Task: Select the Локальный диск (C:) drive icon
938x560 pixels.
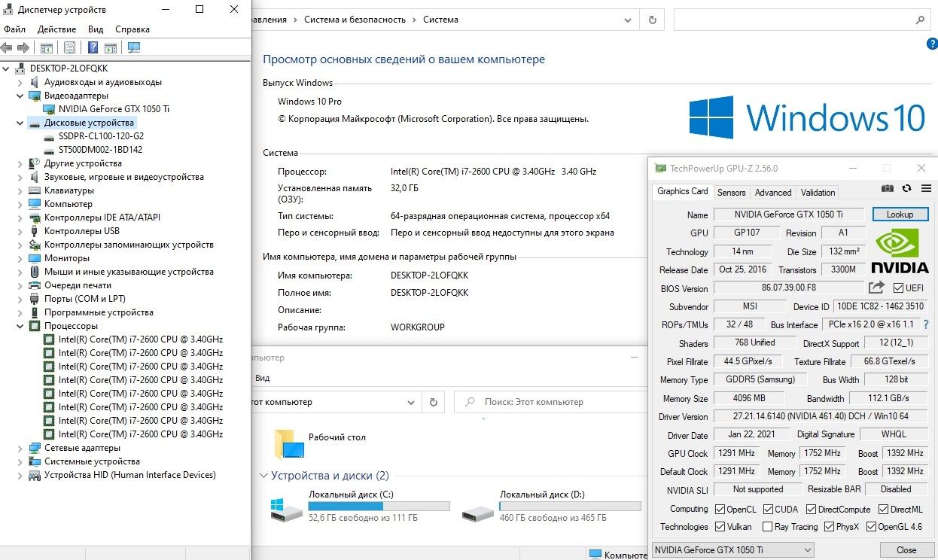Action: pyautogui.click(x=286, y=510)
